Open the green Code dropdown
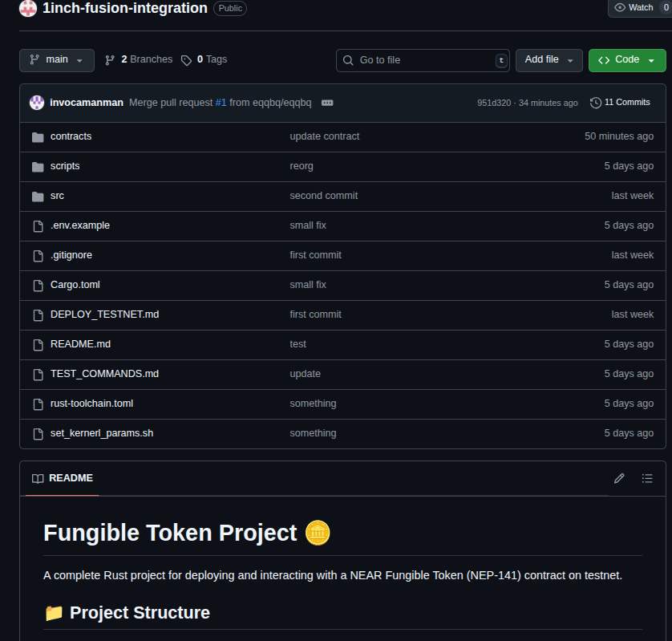672x641 pixels. (x=626, y=60)
